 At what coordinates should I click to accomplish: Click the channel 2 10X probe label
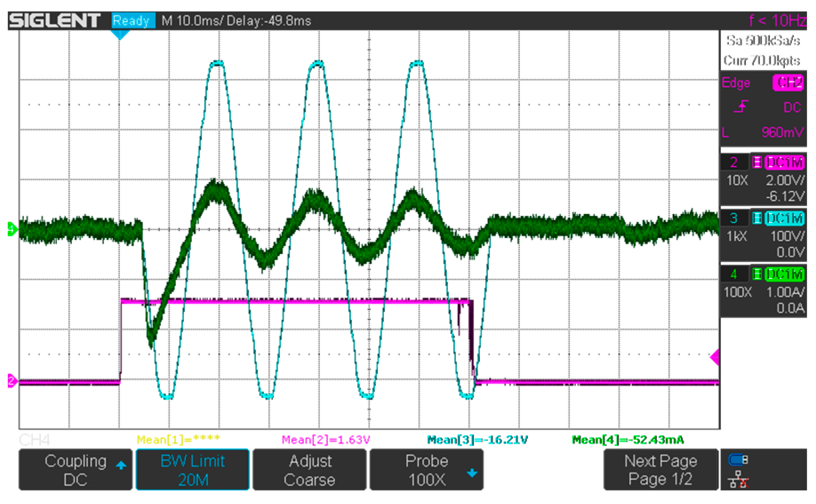pyautogui.click(x=737, y=180)
